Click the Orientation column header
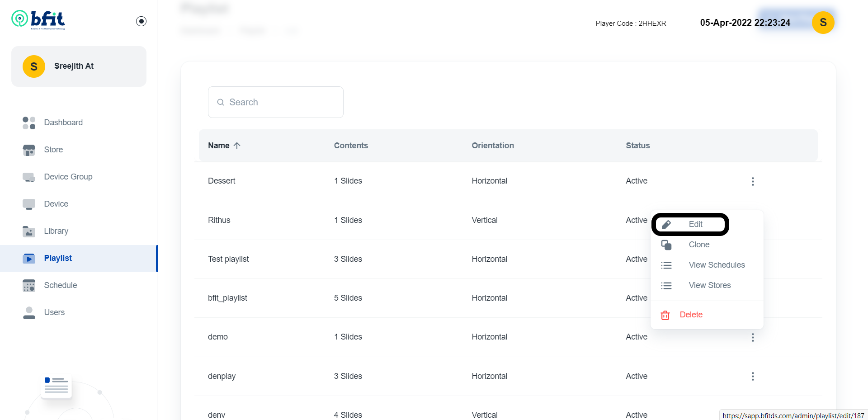 [x=493, y=146]
